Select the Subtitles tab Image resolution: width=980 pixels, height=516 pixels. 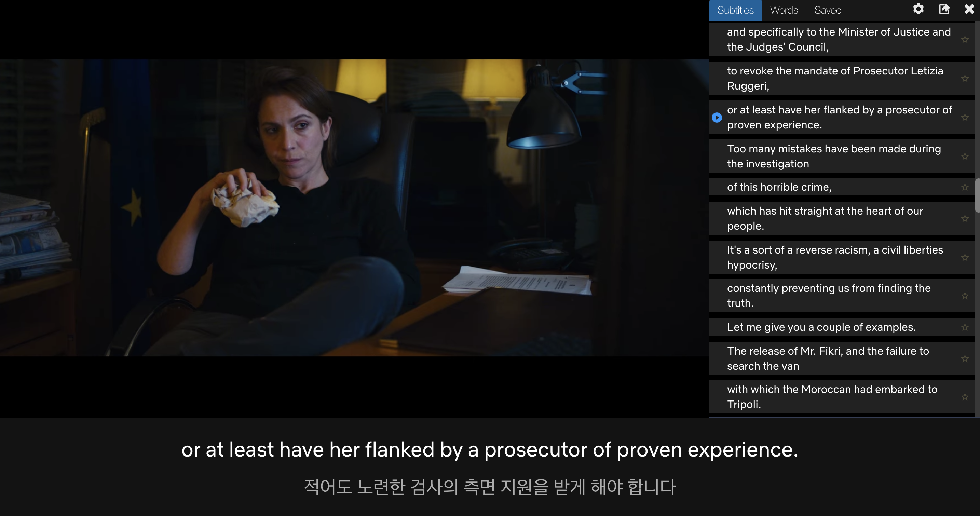pos(735,10)
